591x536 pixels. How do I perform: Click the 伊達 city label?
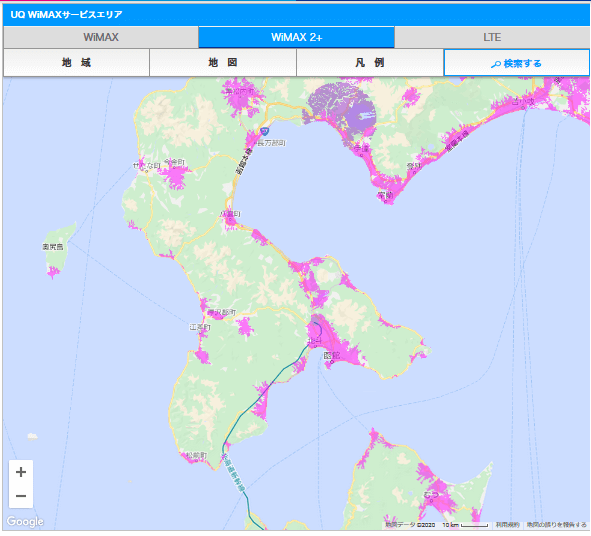click(x=361, y=149)
